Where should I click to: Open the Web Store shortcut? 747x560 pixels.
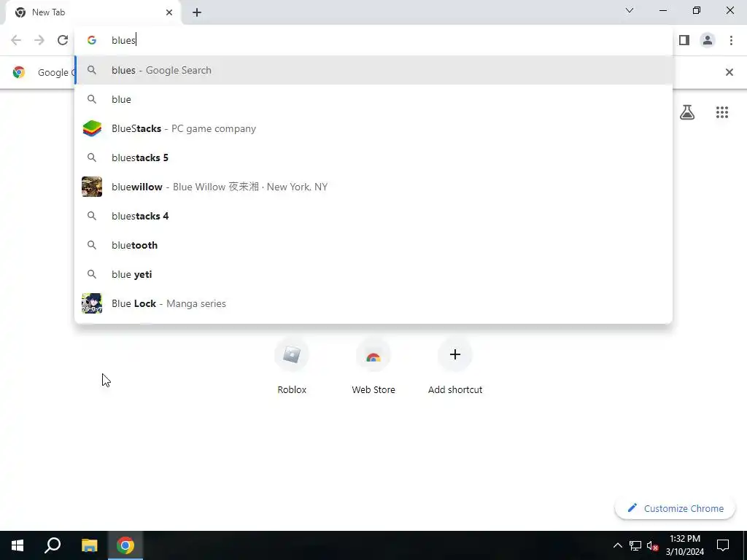pos(373,366)
